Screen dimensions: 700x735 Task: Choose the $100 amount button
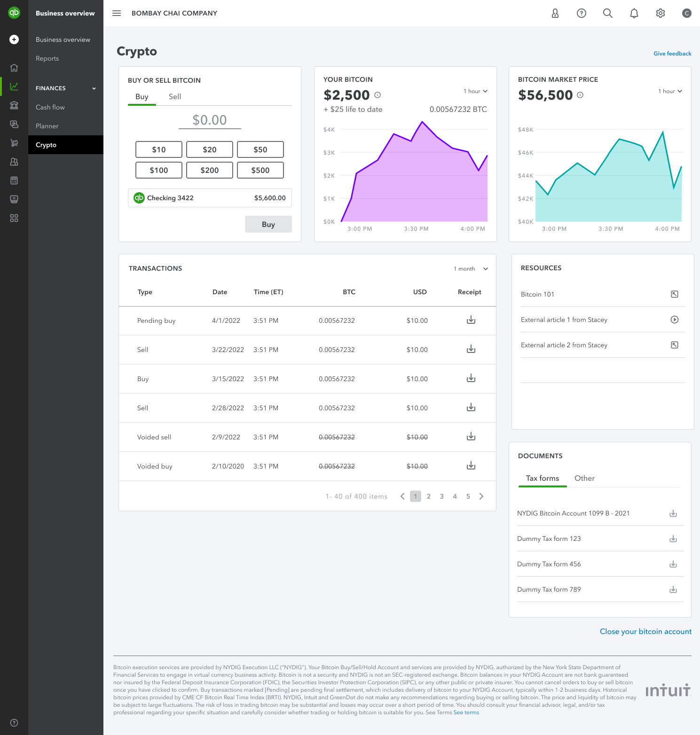[159, 170]
